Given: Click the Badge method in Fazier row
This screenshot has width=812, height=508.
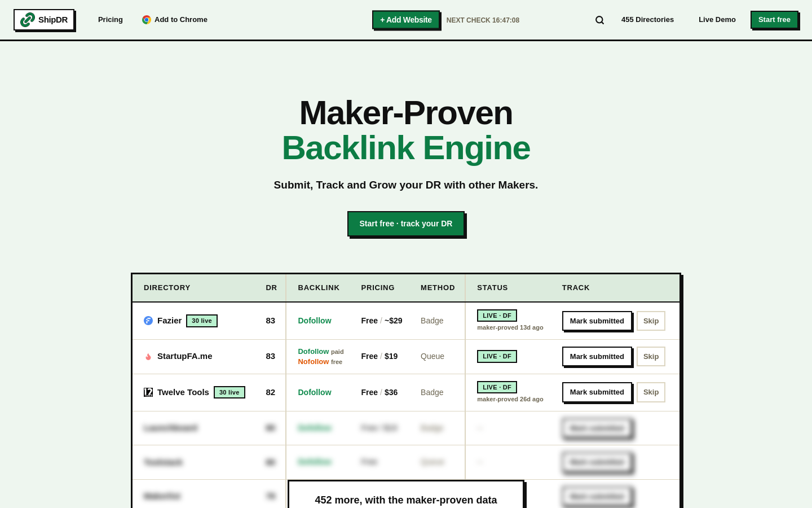Looking at the screenshot, I should pyautogui.click(x=432, y=321).
